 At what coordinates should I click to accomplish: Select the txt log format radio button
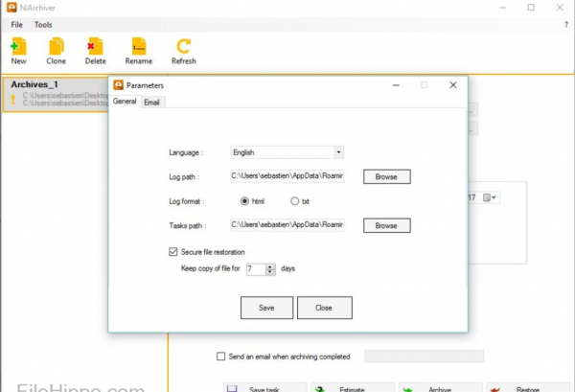coord(294,201)
